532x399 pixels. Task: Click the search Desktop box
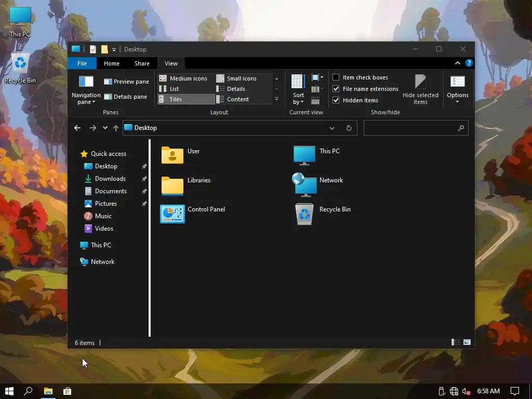[x=416, y=128]
